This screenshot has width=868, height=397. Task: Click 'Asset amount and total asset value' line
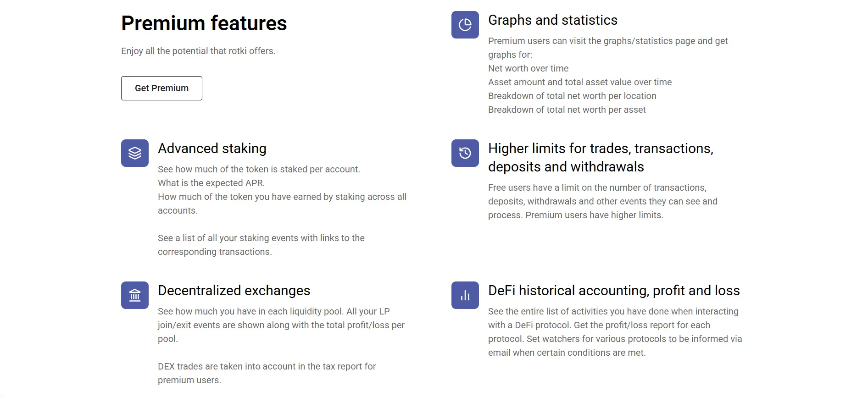click(579, 82)
